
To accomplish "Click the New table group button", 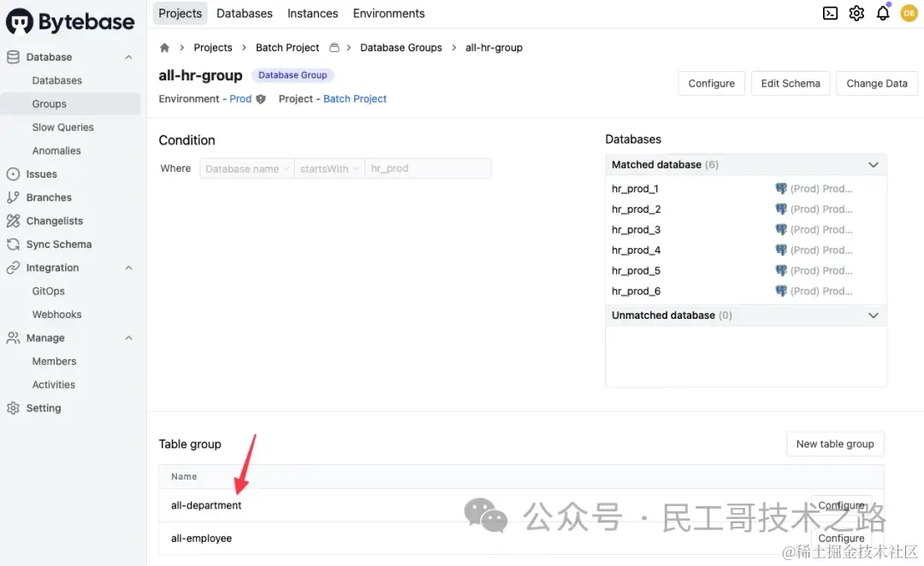I will click(x=835, y=444).
